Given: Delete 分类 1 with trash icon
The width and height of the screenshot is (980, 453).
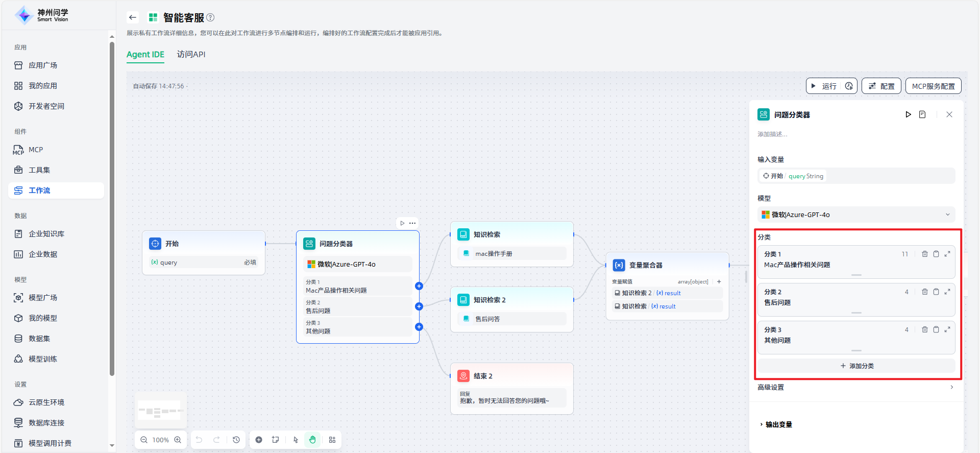Looking at the screenshot, I should pos(924,254).
